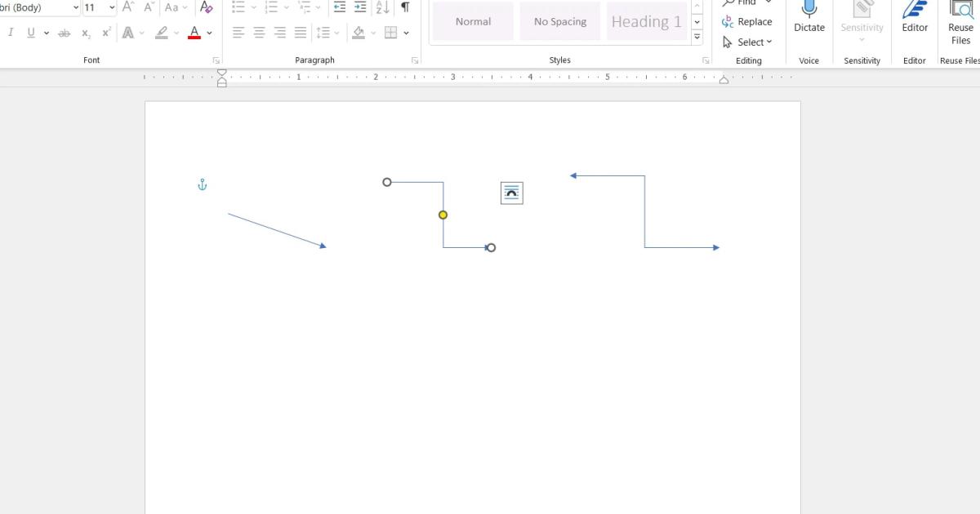Apply the red font color swatch
Screen dimensions: 980x514
pos(194,33)
